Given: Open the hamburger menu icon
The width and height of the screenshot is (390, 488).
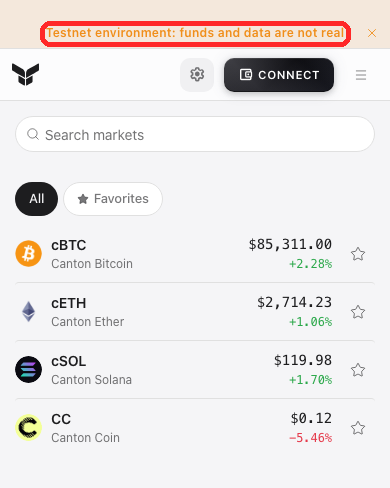Looking at the screenshot, I should [x=361, y=75].
